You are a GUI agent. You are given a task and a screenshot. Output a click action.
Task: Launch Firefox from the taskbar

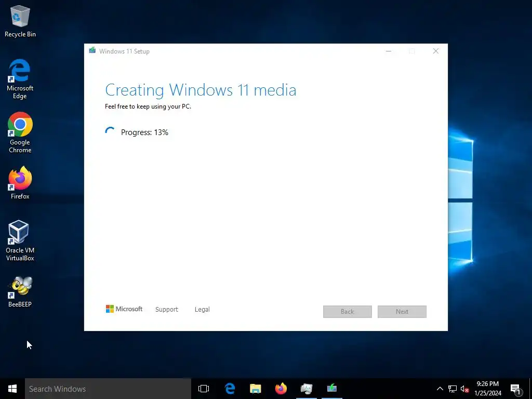point(281,389)
